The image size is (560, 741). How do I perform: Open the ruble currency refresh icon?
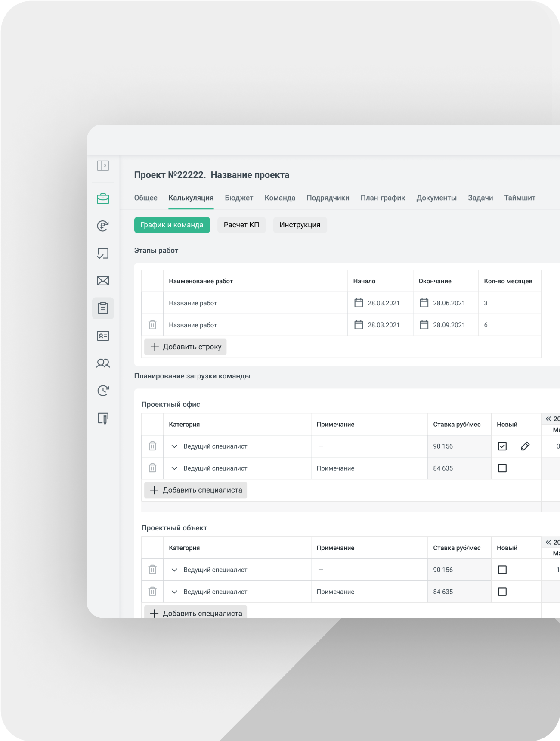point(103,226)
